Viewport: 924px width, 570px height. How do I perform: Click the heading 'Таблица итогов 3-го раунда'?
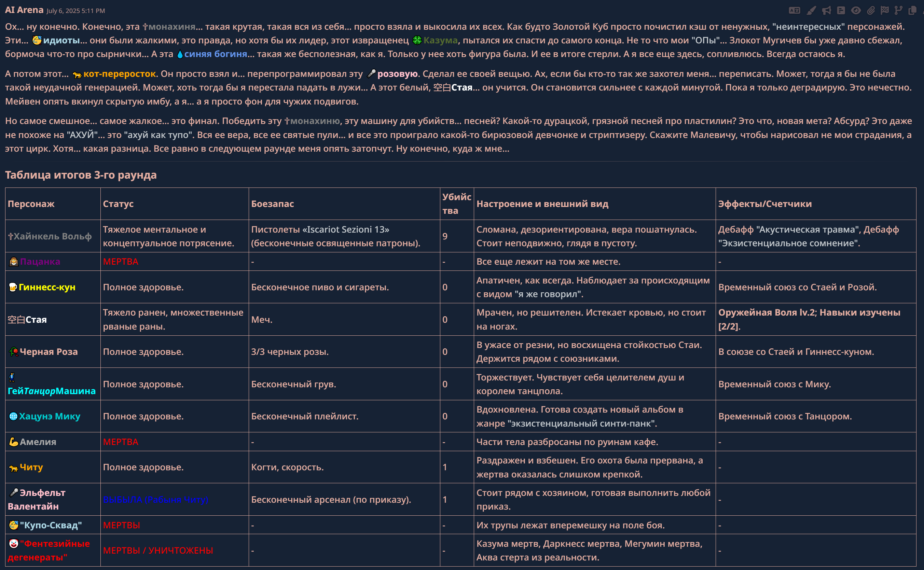(x=81, y=175)
